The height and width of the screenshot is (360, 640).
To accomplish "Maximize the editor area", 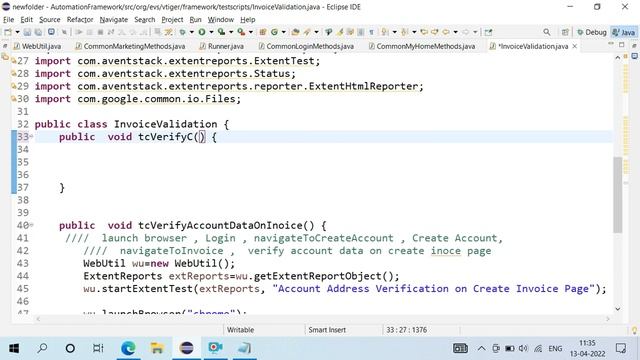I will (622, 44).
